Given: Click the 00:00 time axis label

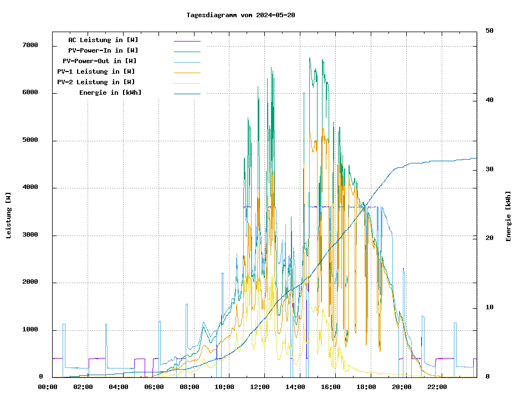Looking at the screenshot, I should pos(48,387).
